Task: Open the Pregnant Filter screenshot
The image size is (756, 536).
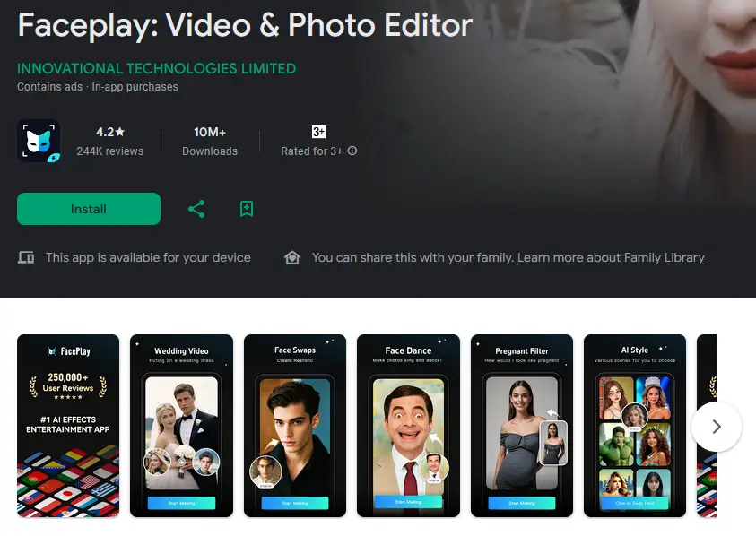Action: 522,426
